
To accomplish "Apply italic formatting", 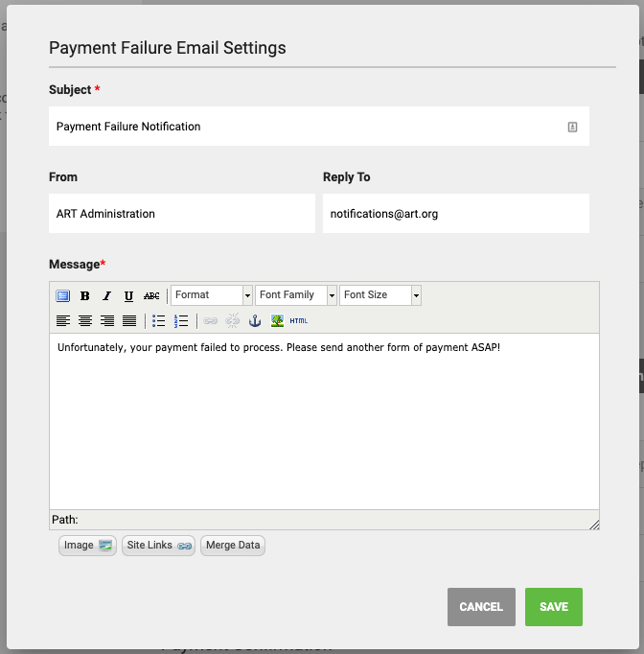I will [107, 295].
